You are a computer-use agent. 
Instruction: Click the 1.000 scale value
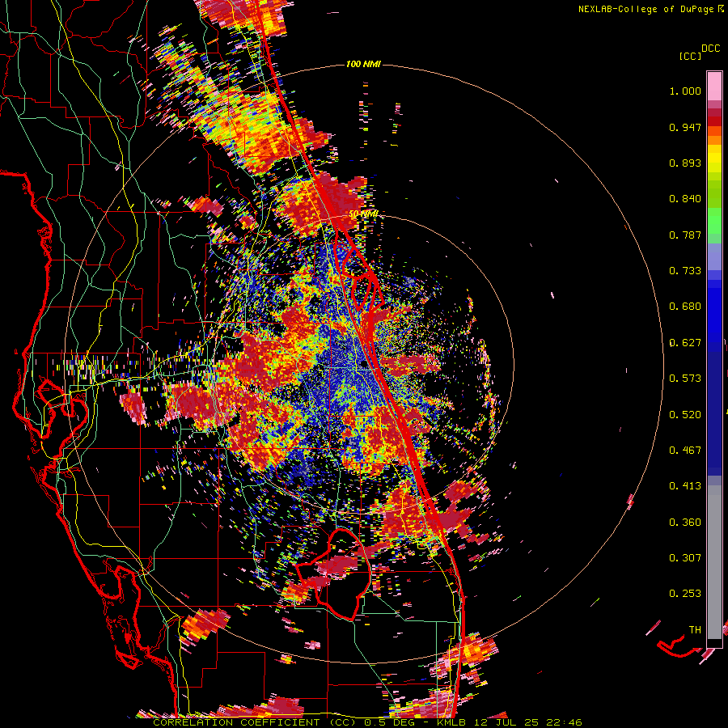point(685,91)
